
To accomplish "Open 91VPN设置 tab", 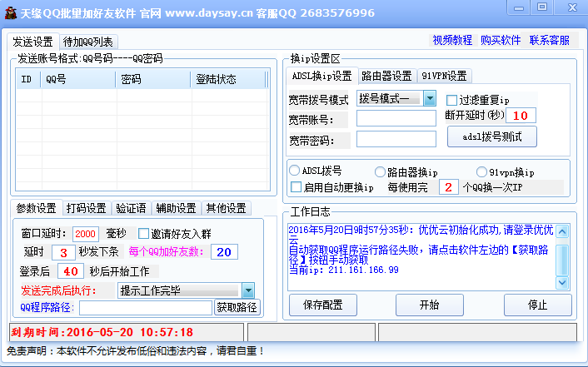I will point(444,76).
